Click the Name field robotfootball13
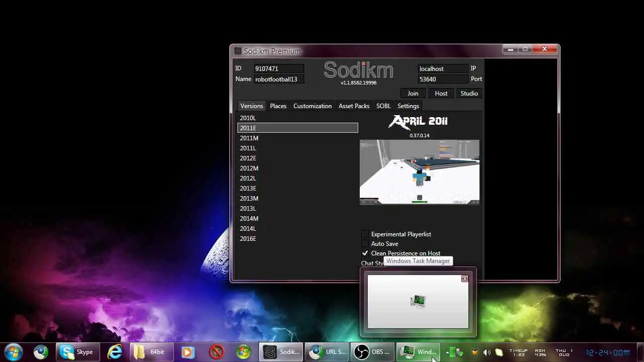 coord(279,79)
